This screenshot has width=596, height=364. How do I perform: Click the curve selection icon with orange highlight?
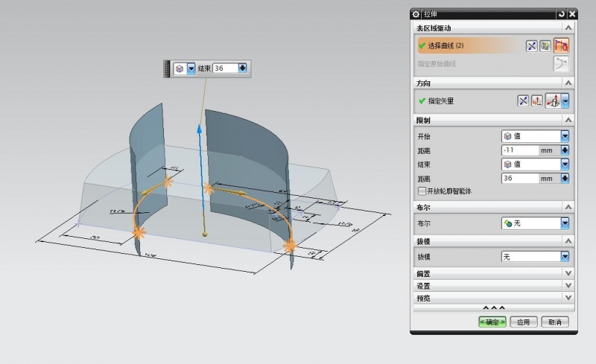pos(561,45)
